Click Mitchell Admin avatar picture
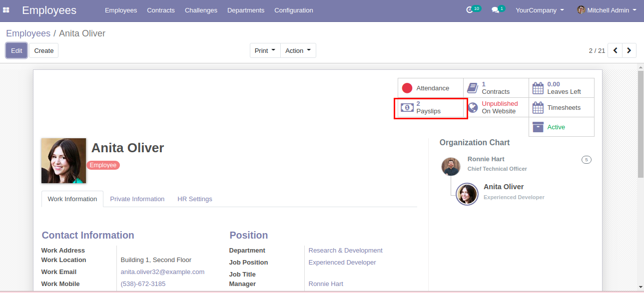644x293 pixels. (x=581, y=10)
